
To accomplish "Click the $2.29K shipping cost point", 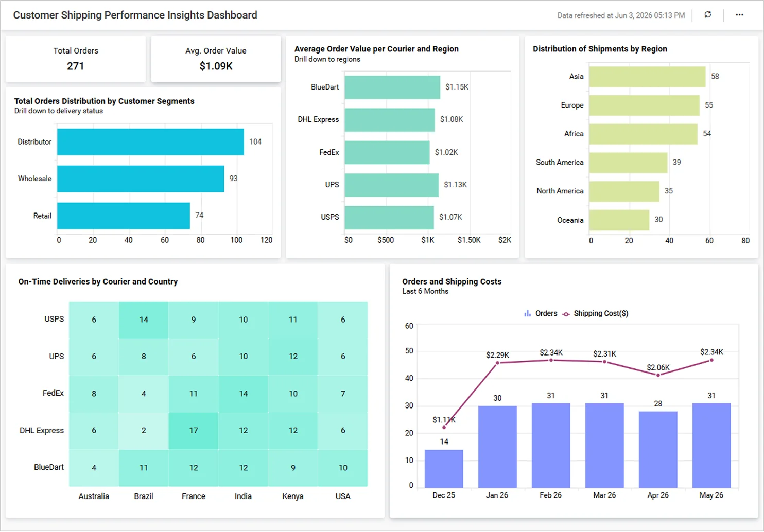I will [x=498, y=363].
